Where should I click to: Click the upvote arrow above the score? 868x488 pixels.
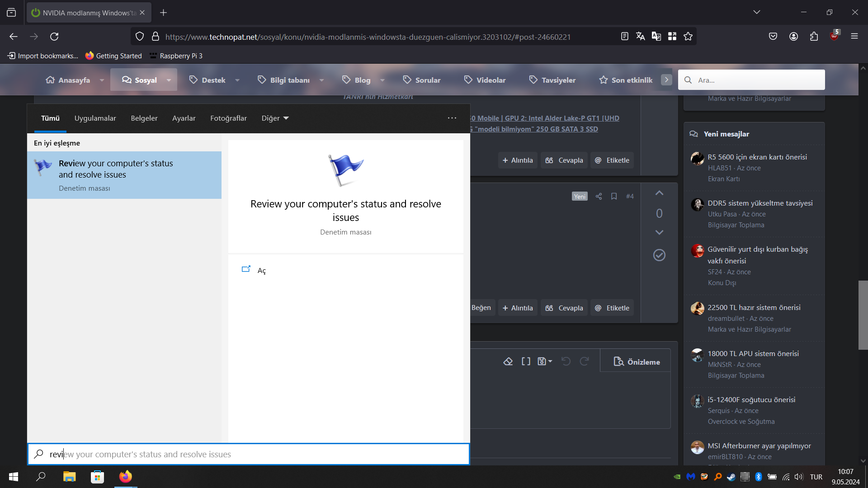click(x=659, y=193)
